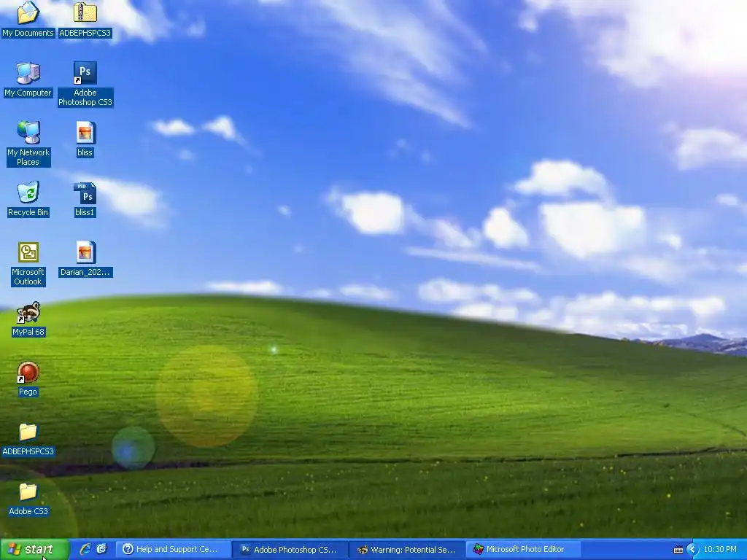Click the keyboard icon in system tray

click(678, 550)
